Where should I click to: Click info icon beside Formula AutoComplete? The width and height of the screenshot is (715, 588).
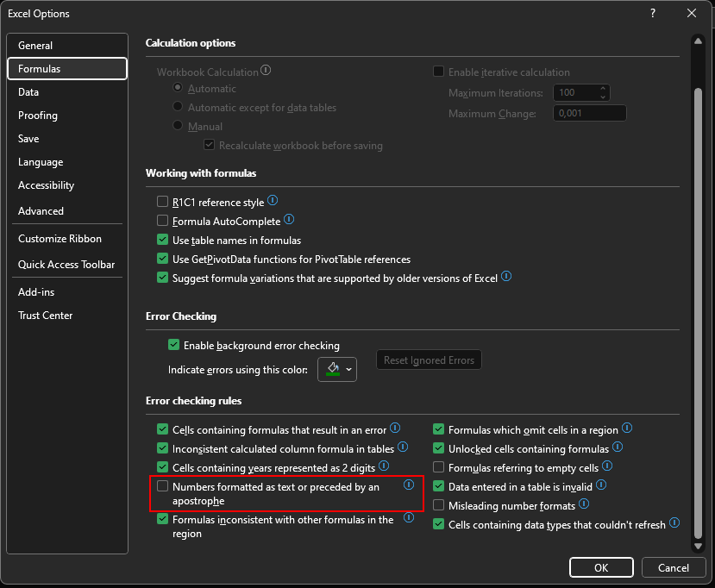[x=290, y=221]
